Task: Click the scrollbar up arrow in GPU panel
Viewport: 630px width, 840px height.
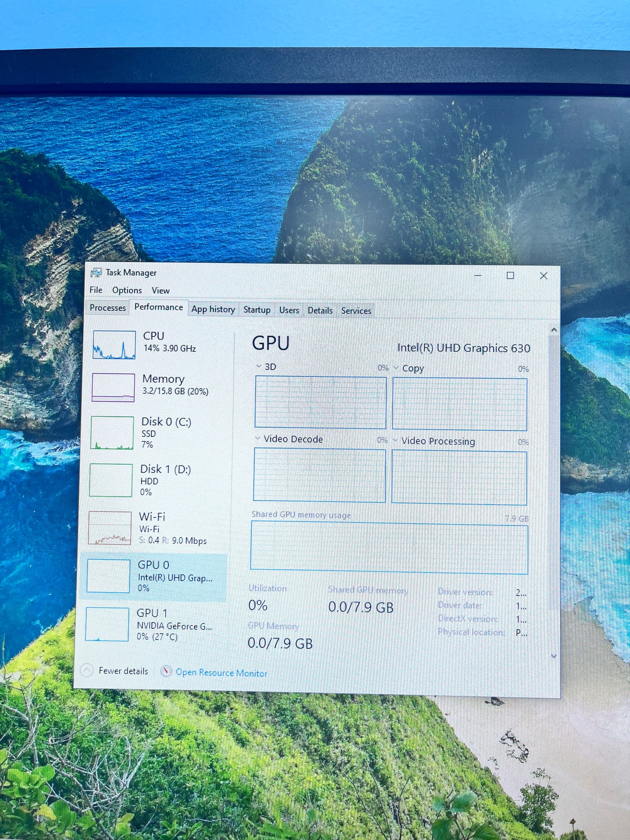Action: coord(554,330)
